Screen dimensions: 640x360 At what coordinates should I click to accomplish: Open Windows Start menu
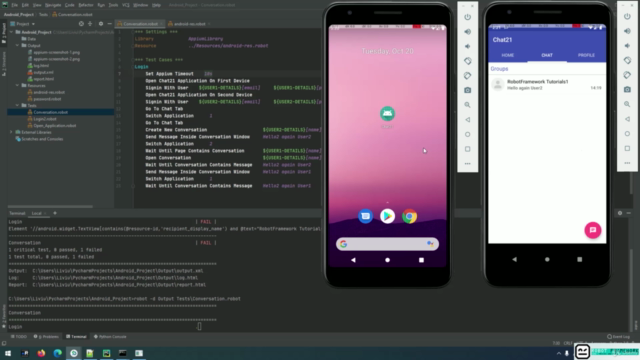[x=8, y=353]
